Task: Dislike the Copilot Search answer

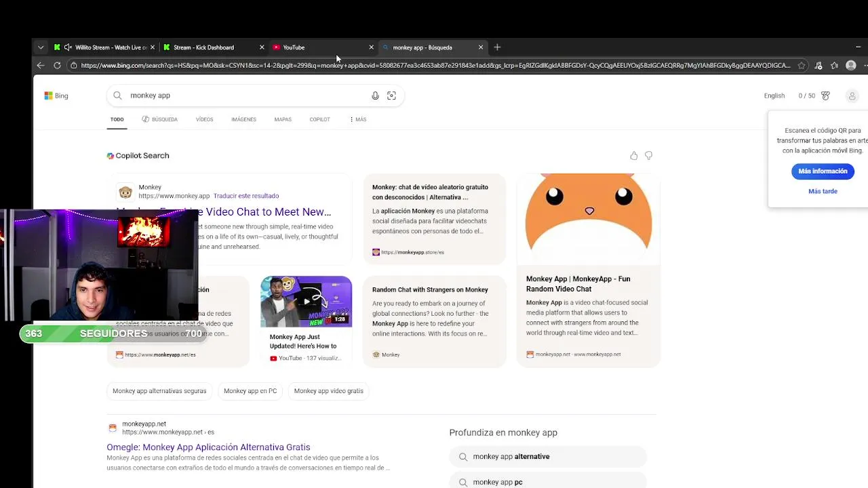Action: click(x=648, y=156)
